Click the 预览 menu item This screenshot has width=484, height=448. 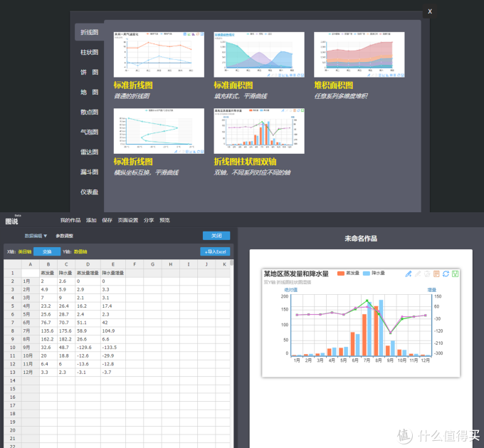click(164, 220)
